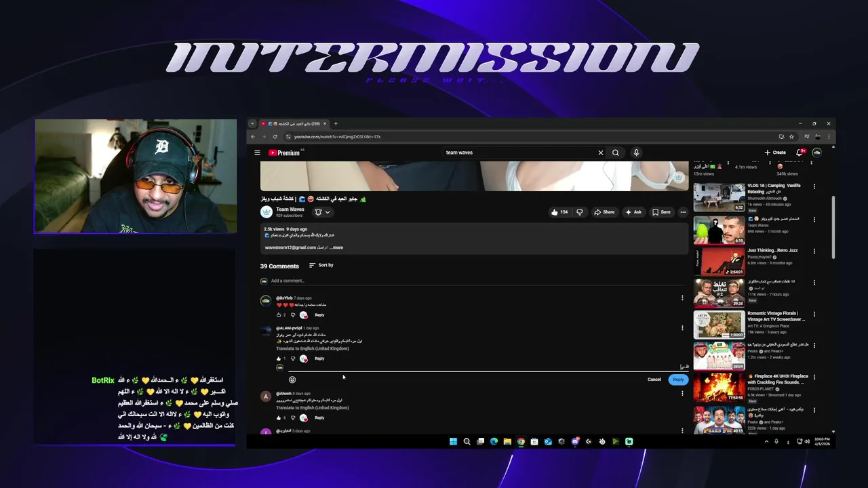Like the @itsYhrb comment
868x488 pixels.
click(279, 314)
